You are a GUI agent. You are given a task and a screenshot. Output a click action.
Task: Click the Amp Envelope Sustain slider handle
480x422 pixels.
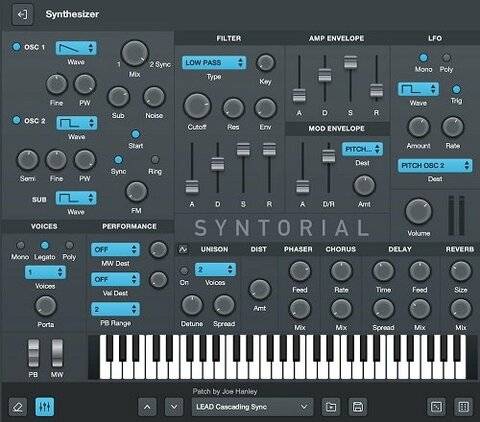click(350, 62)
